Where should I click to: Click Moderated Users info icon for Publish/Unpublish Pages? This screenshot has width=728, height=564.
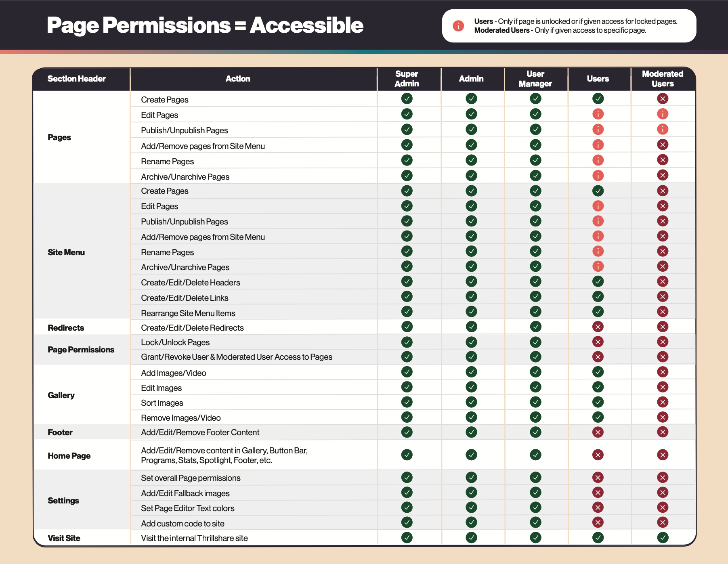(663, 129)
